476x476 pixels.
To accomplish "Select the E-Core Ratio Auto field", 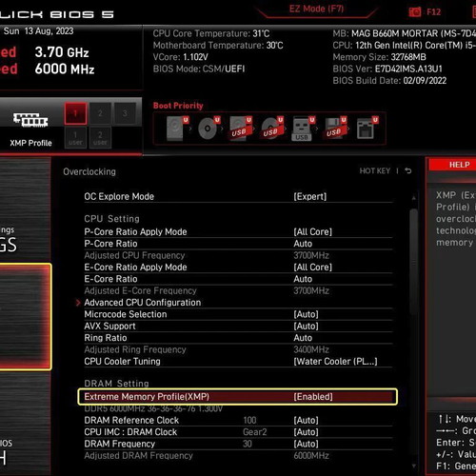I will [303, 279].
